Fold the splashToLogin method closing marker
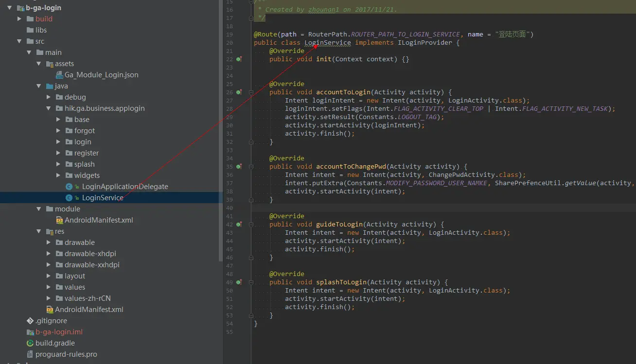Image resolution: width=636 pixels, height=364 pixels. (x=251, y=315)
